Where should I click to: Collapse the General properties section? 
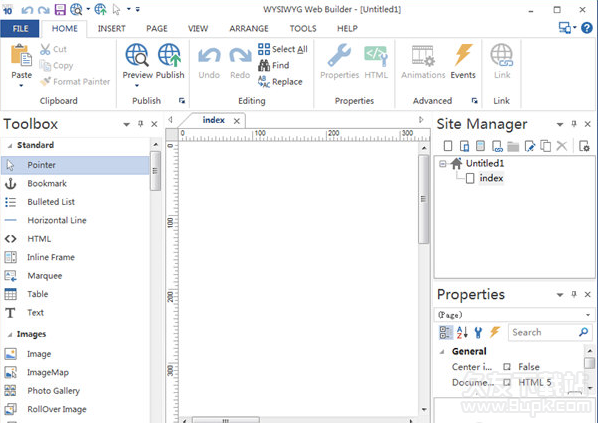coord(442,352)
